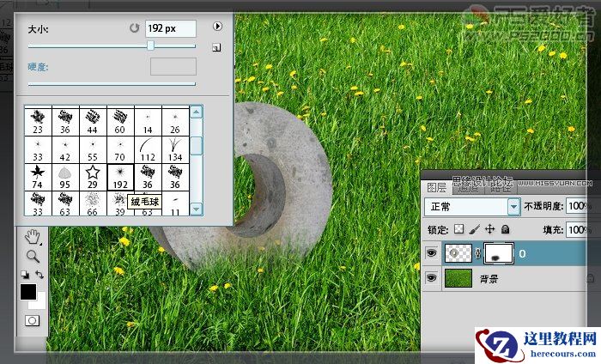Screen dimensions: 601x364
Task: Switch to the 图层 (Layers) tab
Action: 437,187
